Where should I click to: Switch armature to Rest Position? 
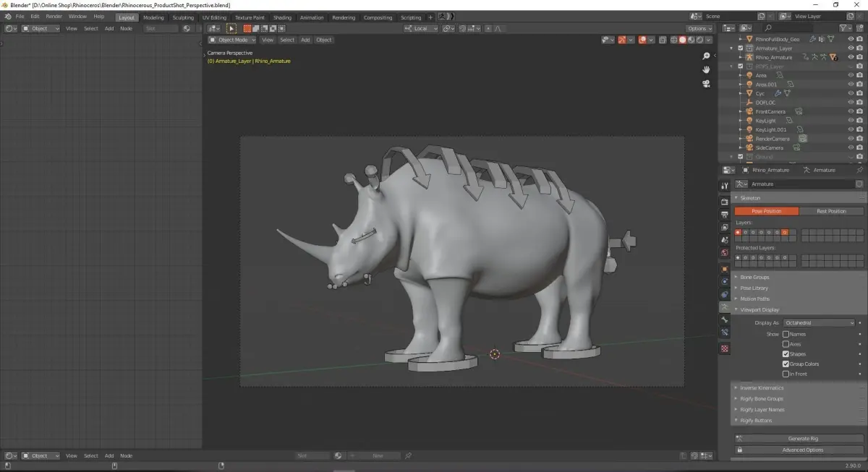tap(831, 211)
